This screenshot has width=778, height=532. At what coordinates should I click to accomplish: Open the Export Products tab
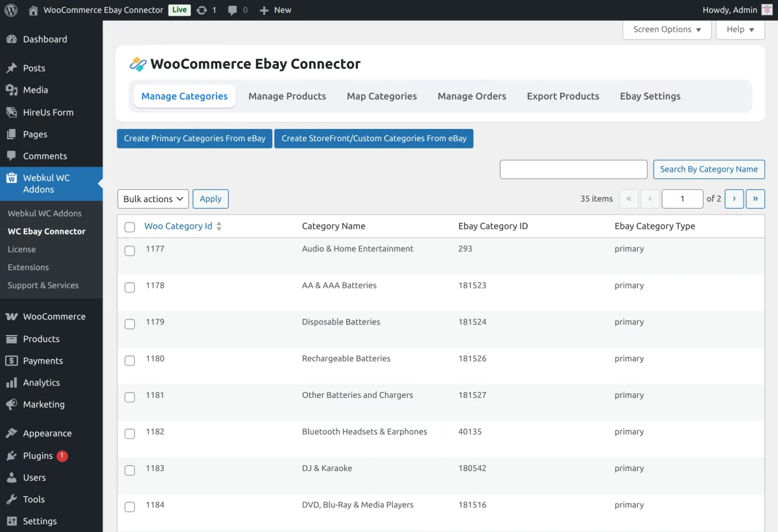tap(563, 96)
